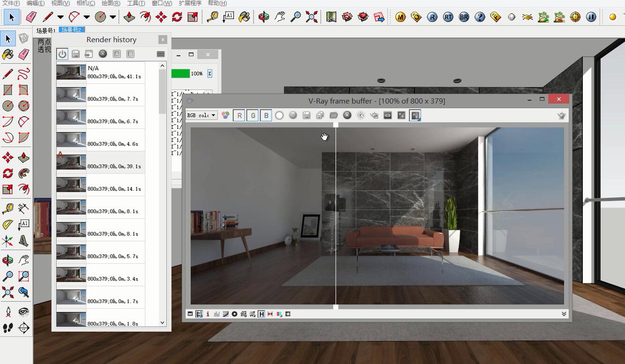Toggle monochromatic mode gray sphere button
Screen dimensions: 625x364
tap(293, 115)
